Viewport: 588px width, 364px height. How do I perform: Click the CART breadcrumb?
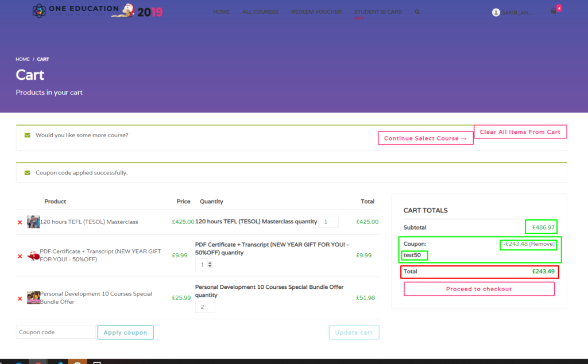[x=42, y=59]
